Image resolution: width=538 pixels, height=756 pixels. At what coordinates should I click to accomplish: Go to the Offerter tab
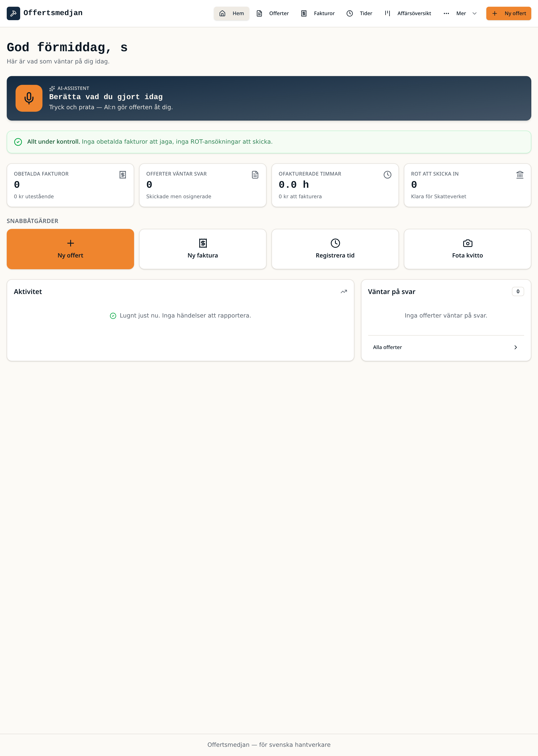tap(273, 13)
